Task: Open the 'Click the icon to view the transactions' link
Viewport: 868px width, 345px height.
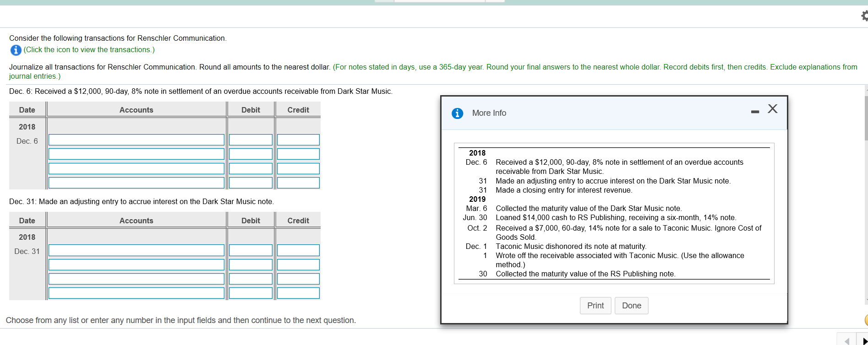Action: (x=89, y=49)
